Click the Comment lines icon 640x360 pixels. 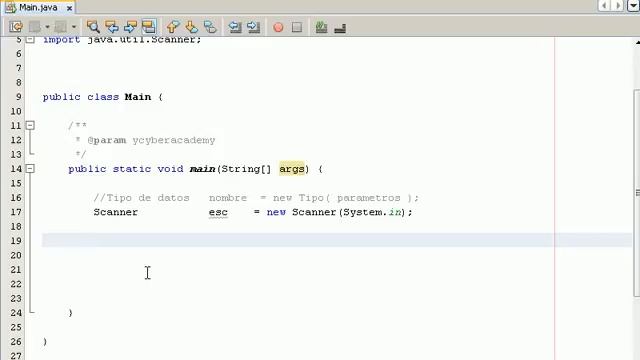[x=322, y=27]
